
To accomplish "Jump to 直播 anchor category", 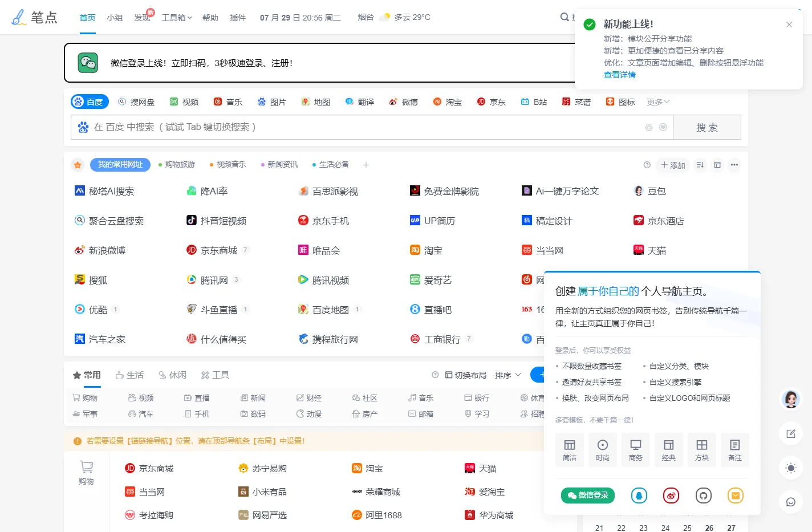I will 197,398.
